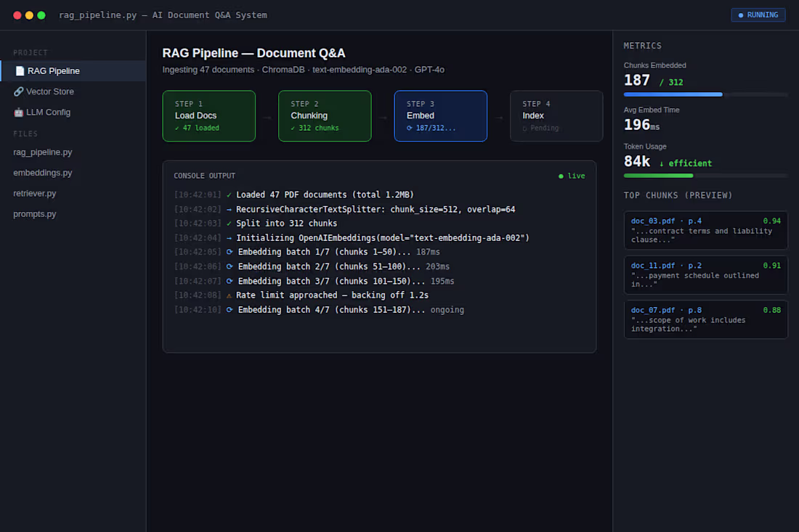The image size is (799, 532).
Task: Click the 84k token usage value
Action: [x=637, y=161]
